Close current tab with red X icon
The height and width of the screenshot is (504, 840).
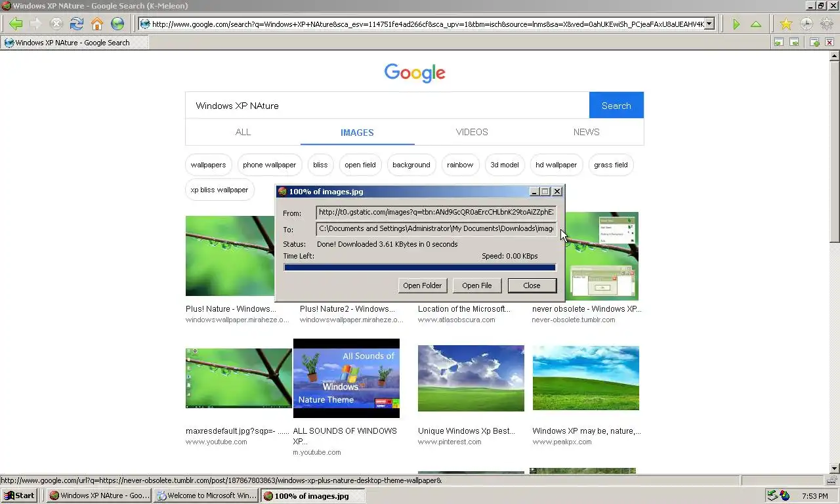point(829,42)
